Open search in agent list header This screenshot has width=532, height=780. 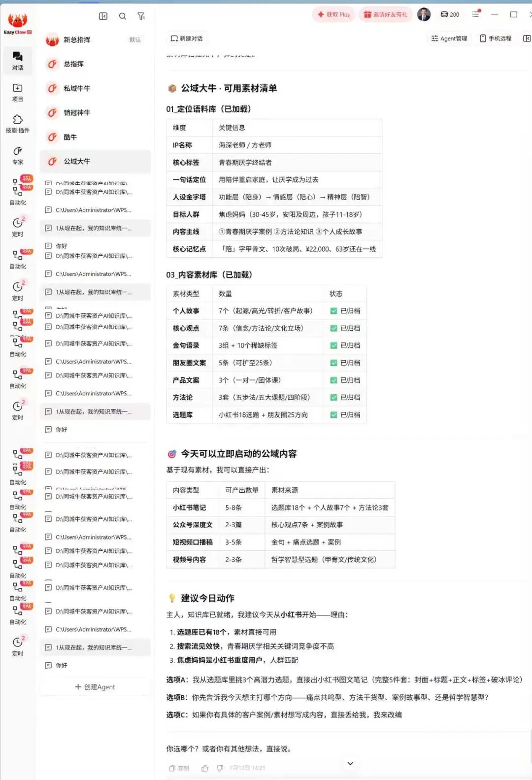pyautogui.click(x=123, y=16)
